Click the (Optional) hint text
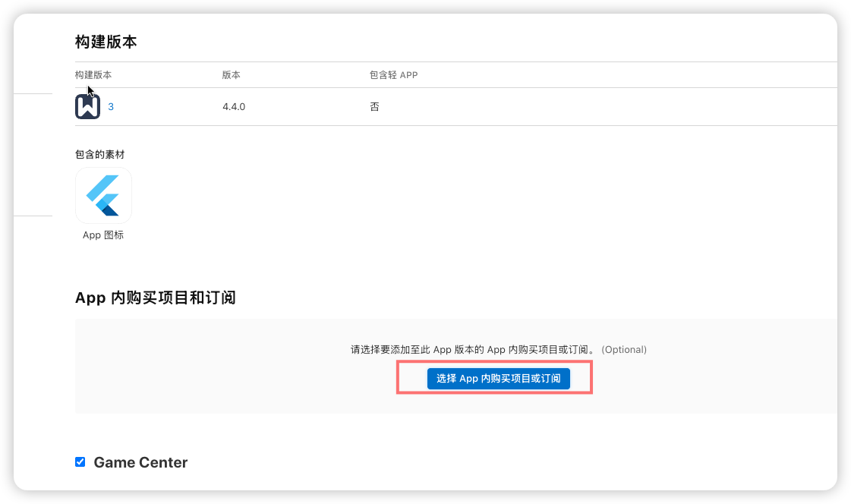Viewport: 851px width, 504px height. tap(624, 349)
